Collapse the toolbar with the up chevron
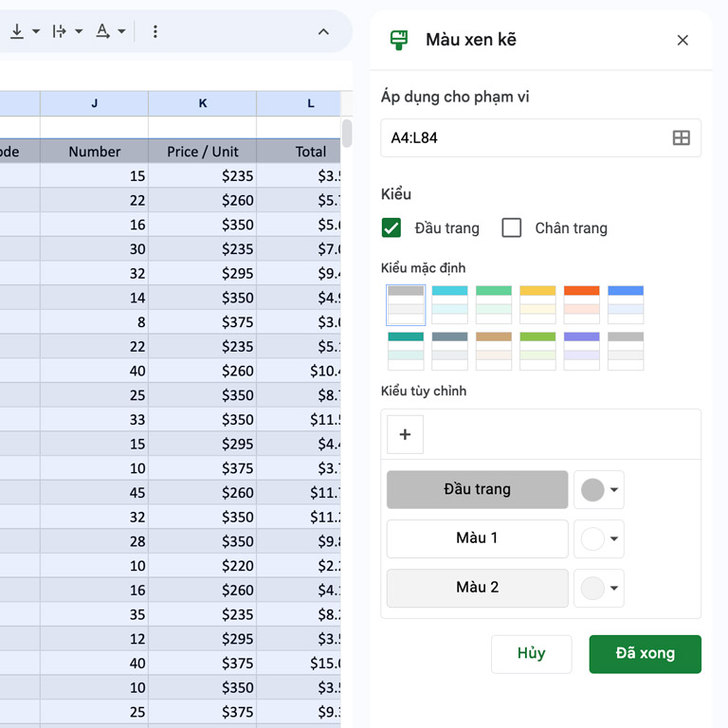Screen dimensions: 728x728 [x=323, y=31]
